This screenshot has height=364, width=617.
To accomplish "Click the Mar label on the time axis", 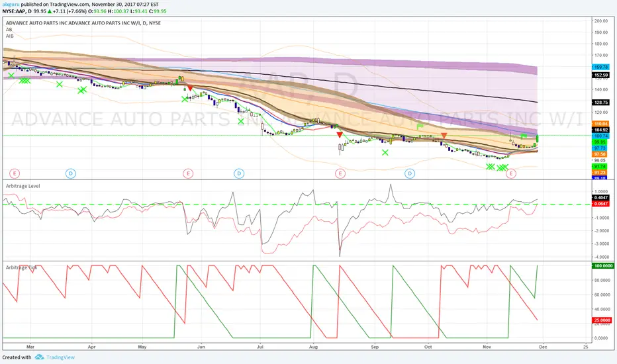I will pyautogui.click(x=30, y=347).
